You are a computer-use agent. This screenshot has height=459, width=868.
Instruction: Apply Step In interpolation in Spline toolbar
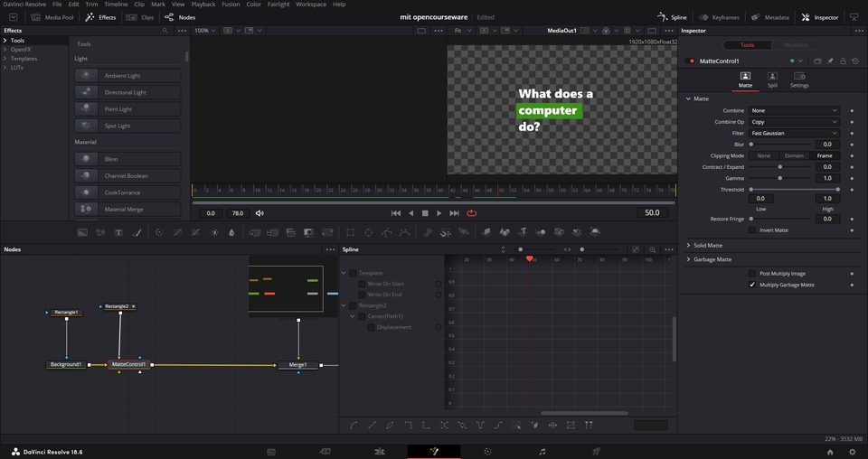[408, 426]
